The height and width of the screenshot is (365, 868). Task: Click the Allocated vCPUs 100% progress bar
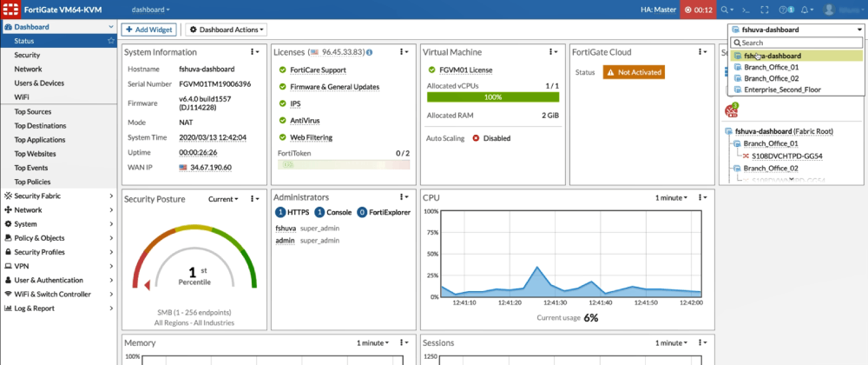tap(493, 97)
